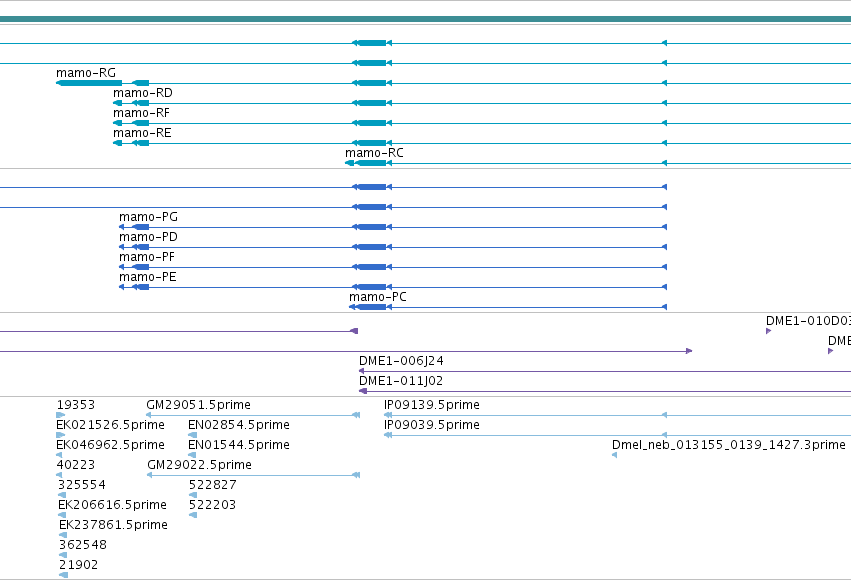The width and height of the screenshot is (851, 580).
Task: Click the arrow glyph under DME1-010D03
Action: (x=769, y=331)
